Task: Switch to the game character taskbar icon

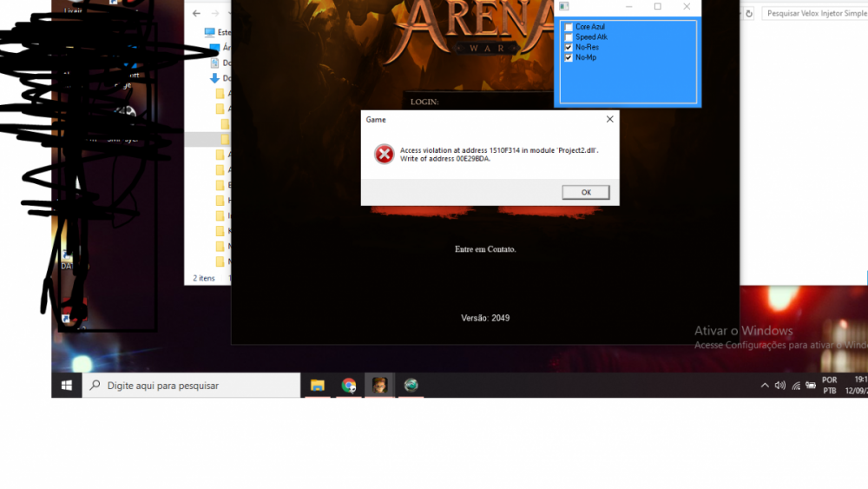Action: point(379,386)
